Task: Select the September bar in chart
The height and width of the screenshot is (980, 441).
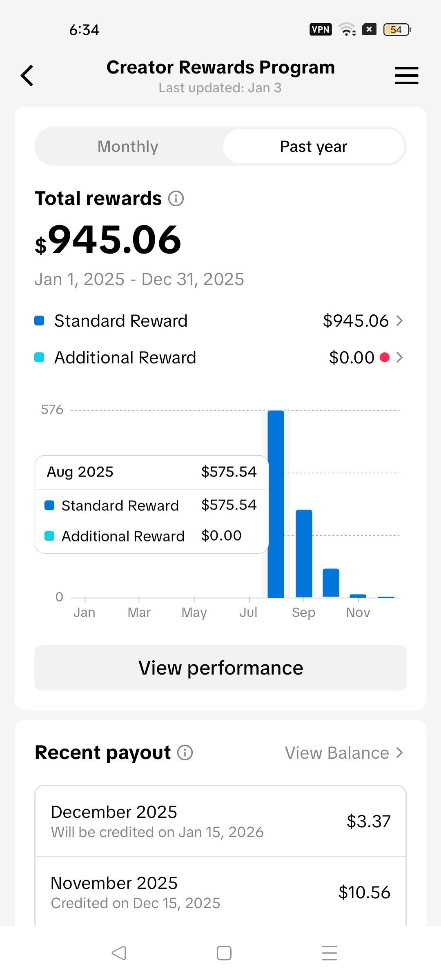Action: 304,554
